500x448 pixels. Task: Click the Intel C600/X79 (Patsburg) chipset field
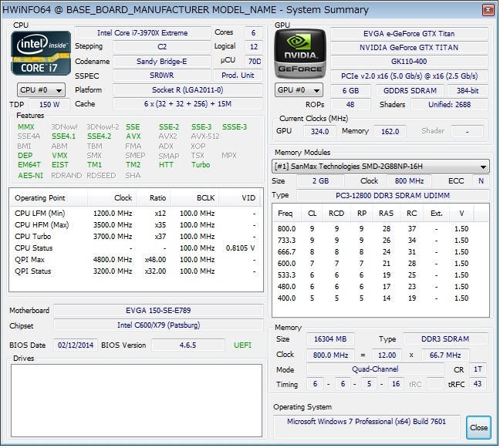coord(158,325)
